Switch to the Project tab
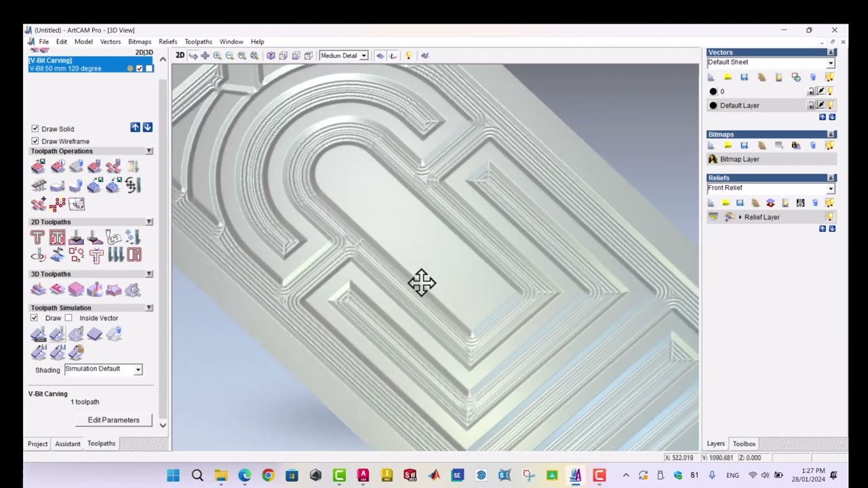 [38, 444]
